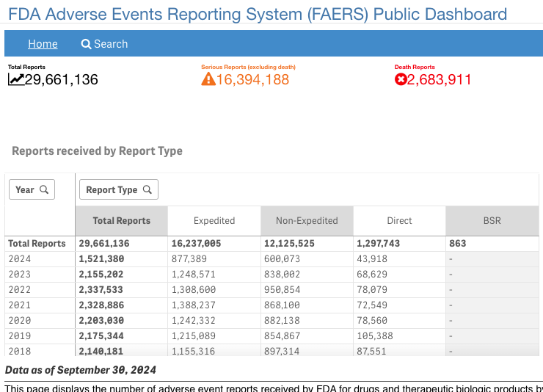Click the 2,683,911 death reports figure
Image resolution: width=543 pixels, height=392 pixels.
tap(439, 79)
